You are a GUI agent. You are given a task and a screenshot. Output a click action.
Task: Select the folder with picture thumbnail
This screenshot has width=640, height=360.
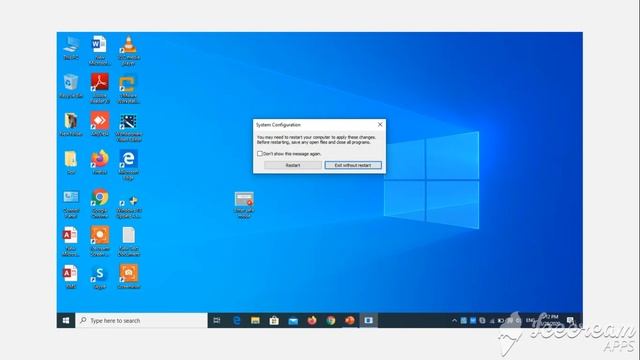point(71,124)
